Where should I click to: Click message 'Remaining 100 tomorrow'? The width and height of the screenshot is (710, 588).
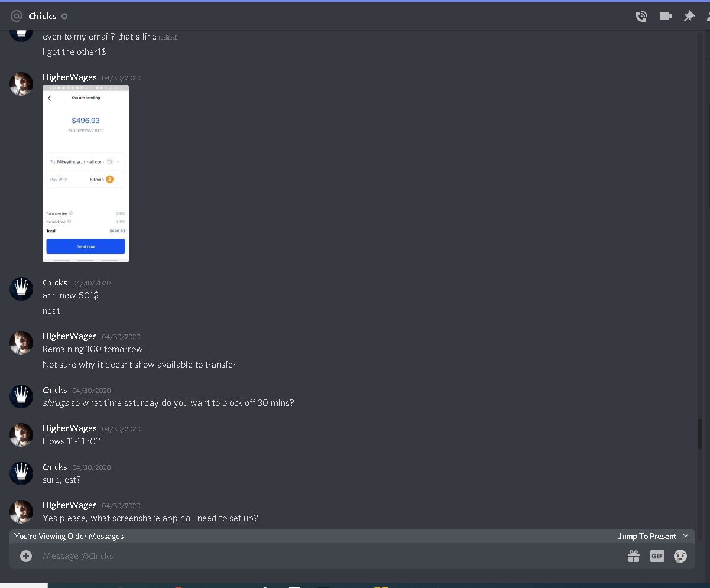[93, 349]
